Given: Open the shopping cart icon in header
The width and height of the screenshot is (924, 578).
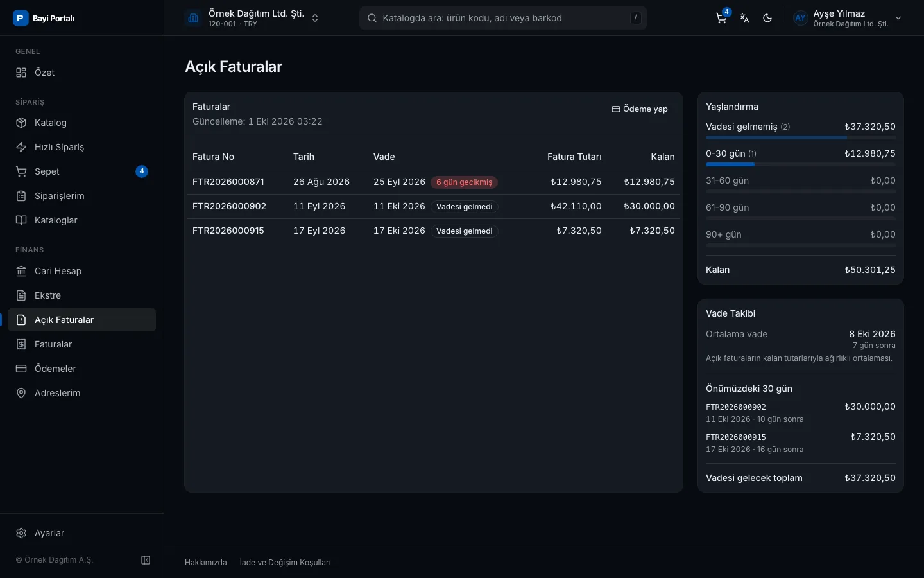Looking at the screenshot, I should click(721, 18).
